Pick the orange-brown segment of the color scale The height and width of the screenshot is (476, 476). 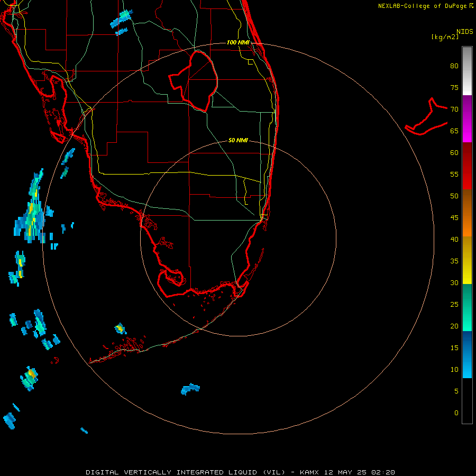(x=467, y=213)
